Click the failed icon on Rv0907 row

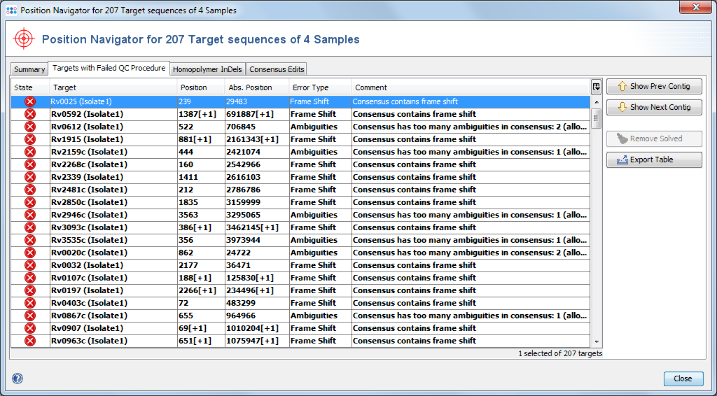(x=30, y=328)
